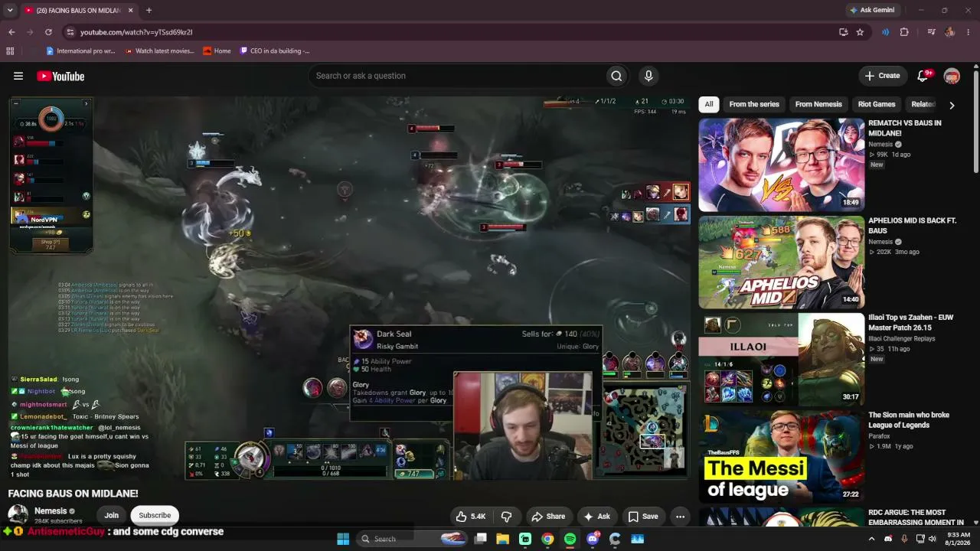Open the Illaoi Top vs Zaahen thumbnail
The image size is (980, 551).
click(782, 359)
